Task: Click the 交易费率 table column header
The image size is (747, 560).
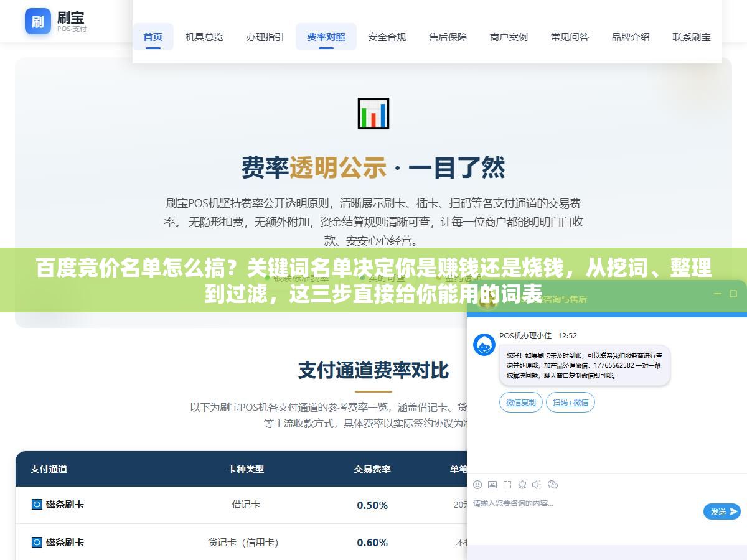Action: tap(372, 469)
